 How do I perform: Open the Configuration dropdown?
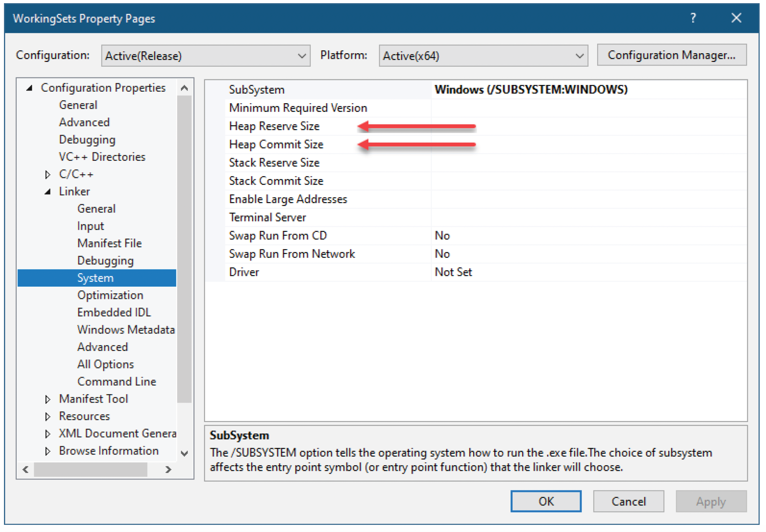[206, 56]
